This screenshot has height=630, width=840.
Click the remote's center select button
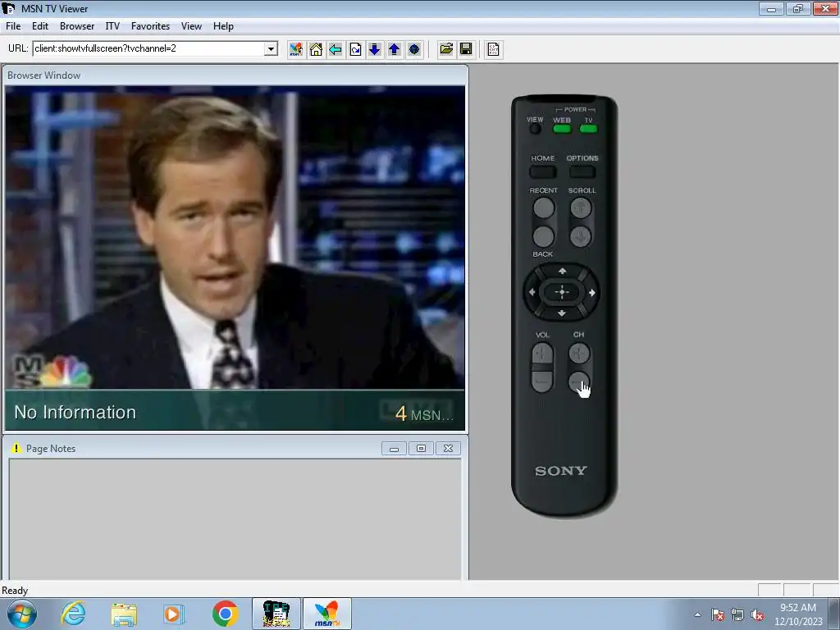pyautogui.click(x=562, y=293)
